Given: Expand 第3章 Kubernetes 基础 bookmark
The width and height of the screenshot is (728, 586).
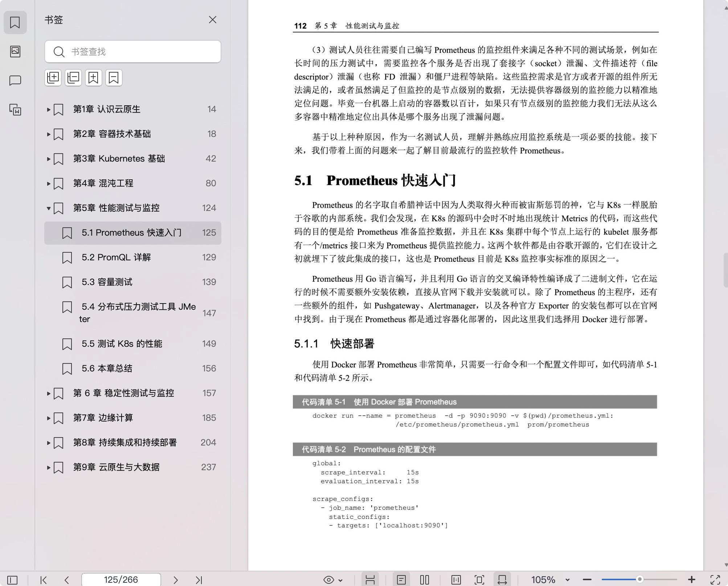Looking at the screenshot, I should tap(48, 159).
